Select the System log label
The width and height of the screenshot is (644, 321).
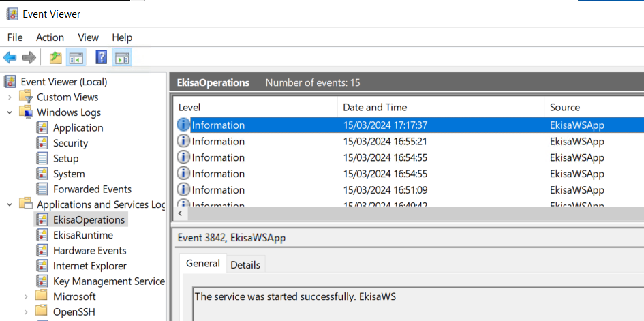pos(69,174)
